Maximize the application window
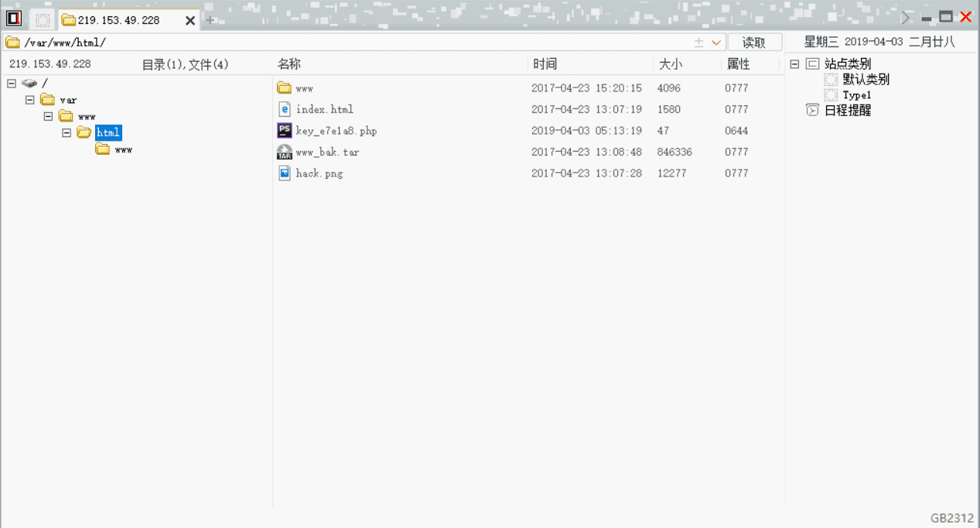Screen dimensions: 980x528 coord(946,17)
